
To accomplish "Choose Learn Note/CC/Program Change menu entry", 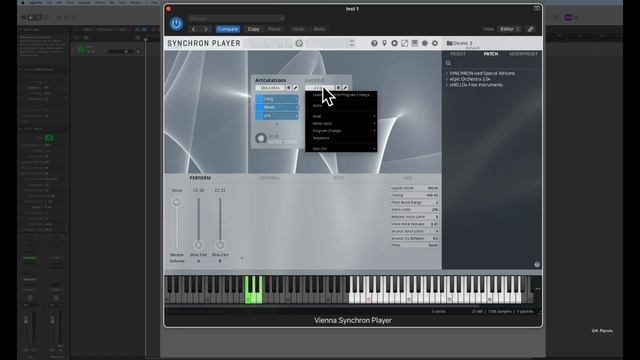I will click(x=341, y=95).
